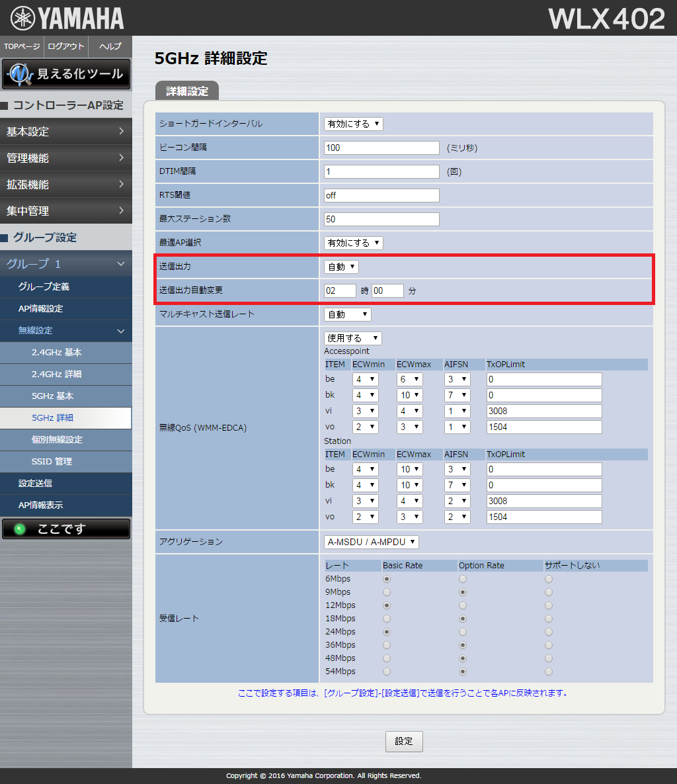Click the ログアウト link
This screenshot has height=784, width=677.
[66, 46]
